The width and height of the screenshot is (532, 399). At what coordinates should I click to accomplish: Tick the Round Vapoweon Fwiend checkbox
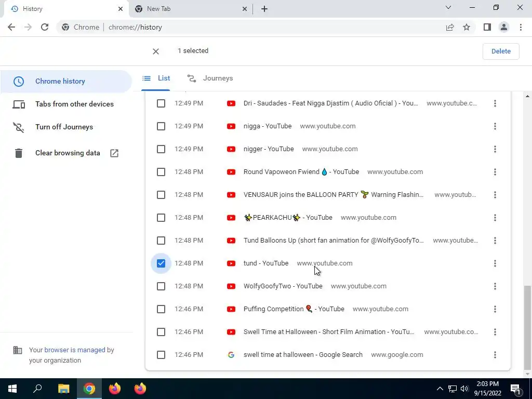click(161, 172)
